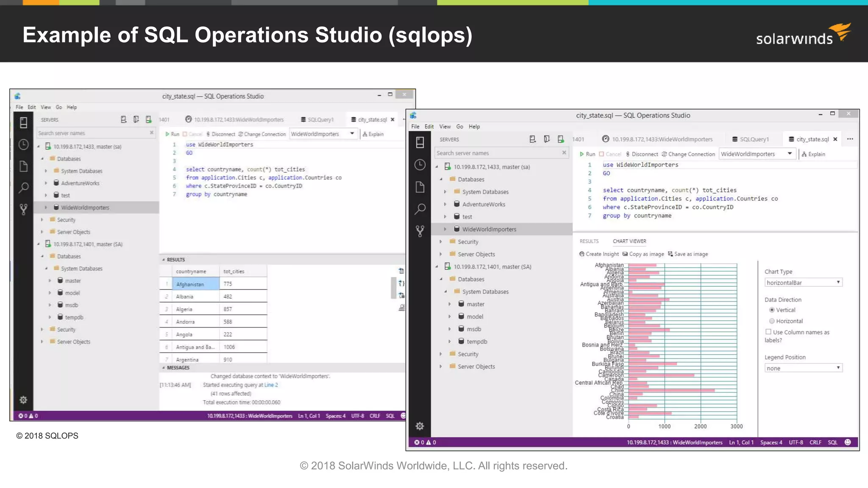Click results grid vertical scrollbar in left window
Screen dimensions: 868x488
393,288
